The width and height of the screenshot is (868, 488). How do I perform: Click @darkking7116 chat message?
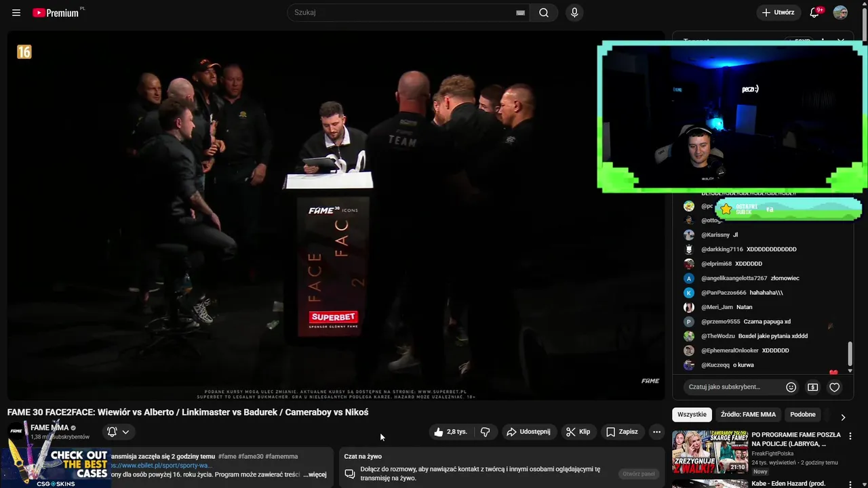[x=749, y=249]
